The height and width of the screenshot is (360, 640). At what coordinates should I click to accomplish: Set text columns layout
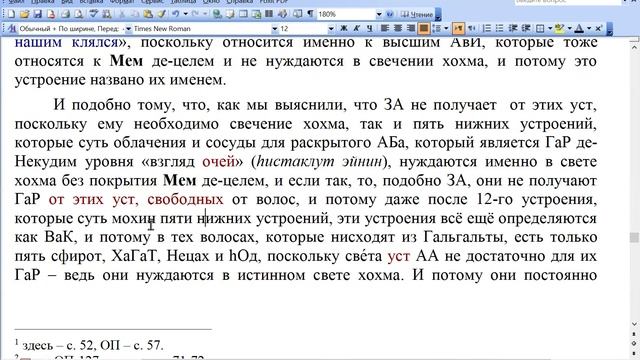pyautogui.click(x=269, y=14)
